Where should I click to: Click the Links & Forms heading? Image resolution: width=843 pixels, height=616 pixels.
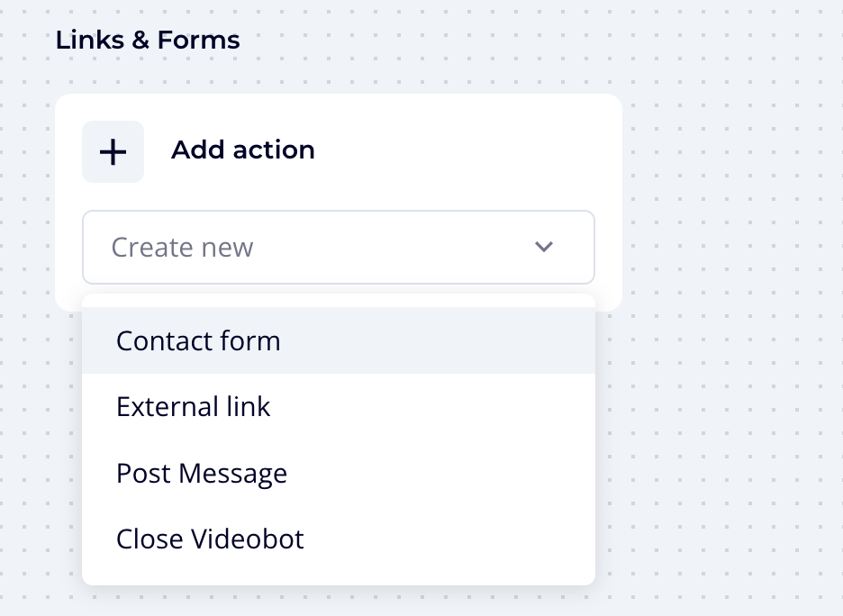tap(148, 40)
